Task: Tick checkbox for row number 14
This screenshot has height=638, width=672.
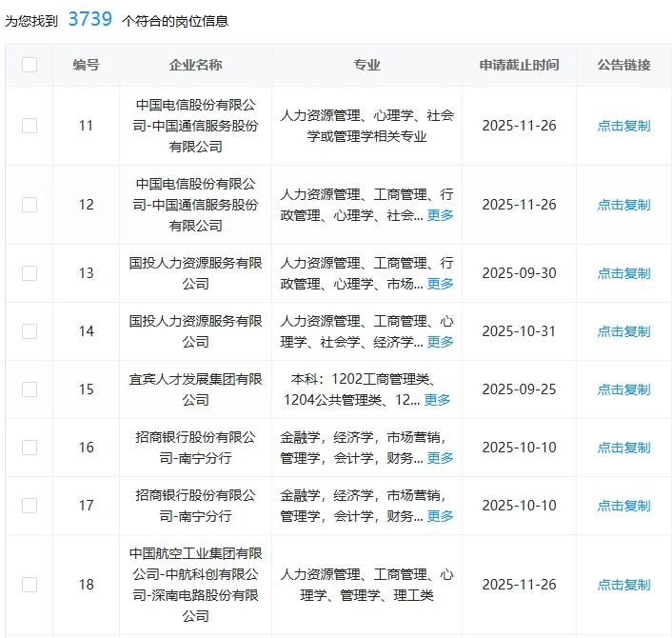Action: click(x=30, y=331)
